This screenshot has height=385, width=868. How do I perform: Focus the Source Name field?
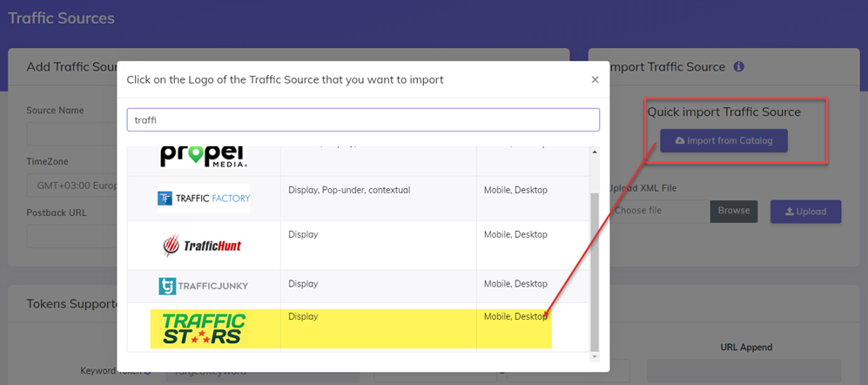(72, 133)
